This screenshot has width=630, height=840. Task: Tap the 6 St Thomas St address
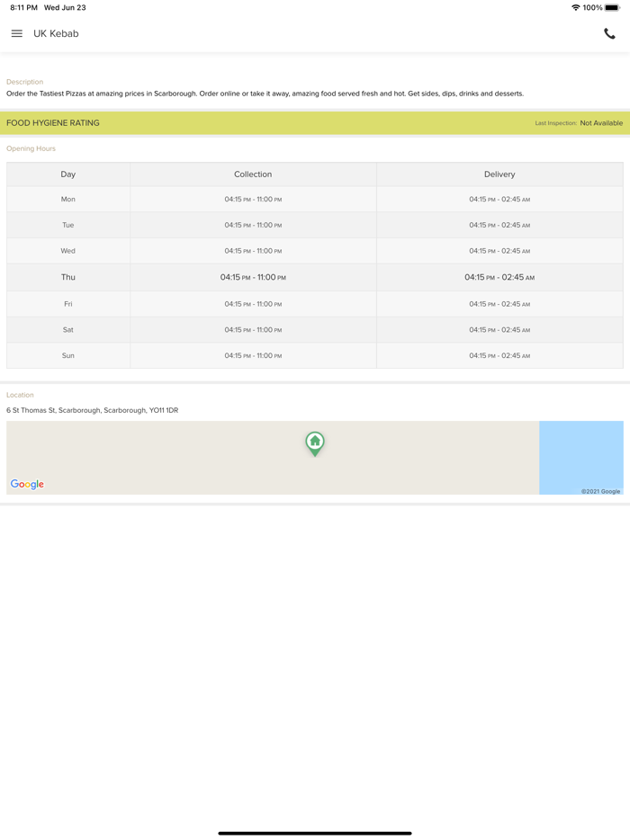tap(92, 410)
